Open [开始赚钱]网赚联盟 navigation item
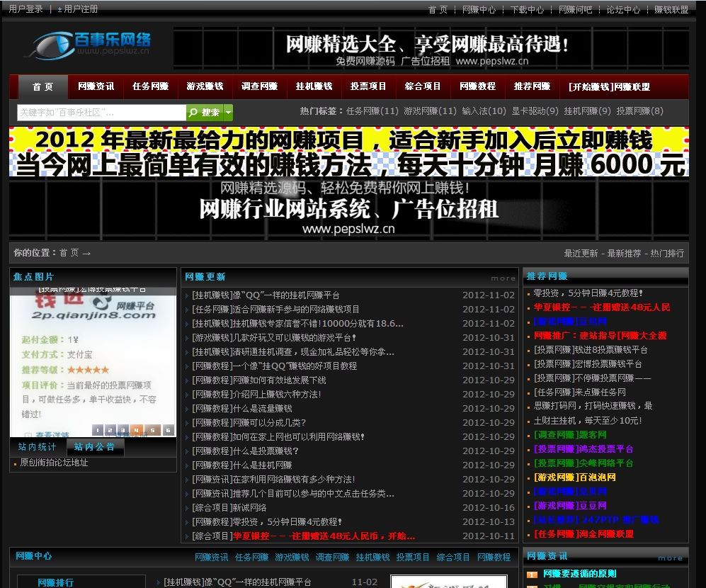 click(609, 86)
